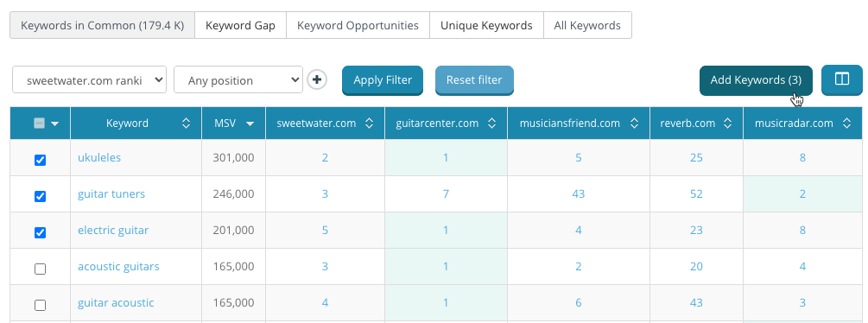The width and height of the screenshot is (868, 323).
Task: Click electric guitar reverb.com rank 23
Action: pyautogui.click(x=696, y=230)
